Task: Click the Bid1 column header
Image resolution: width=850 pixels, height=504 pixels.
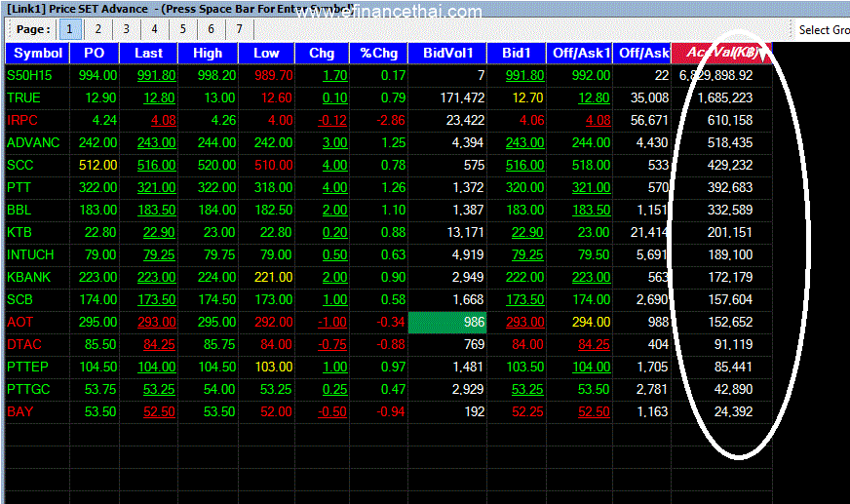Action: pyautogui.click(x=517, y=53)
